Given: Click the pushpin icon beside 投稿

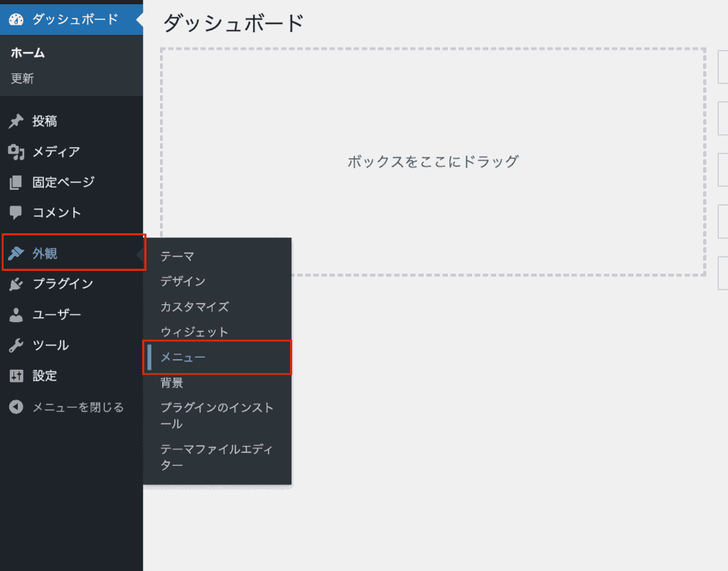Looking at the screenshot, I should [x=16, y=122].
